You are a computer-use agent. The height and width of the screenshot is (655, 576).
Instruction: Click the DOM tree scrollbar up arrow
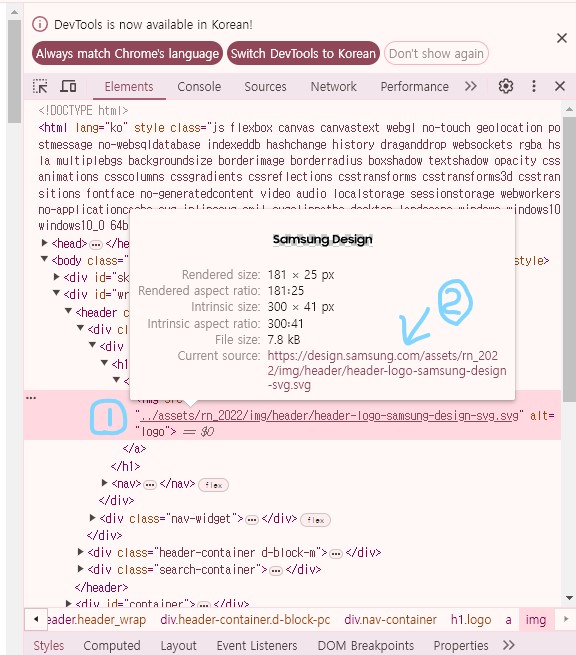(569, 109)
